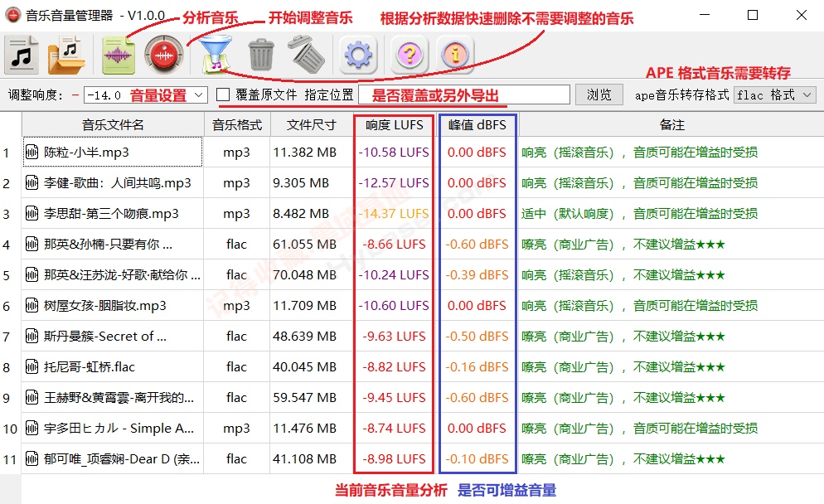The height and width of the screenshot is (504, 824).
Task: Expand the 调整响度 loudness dropdown
Action: (198, 95)
